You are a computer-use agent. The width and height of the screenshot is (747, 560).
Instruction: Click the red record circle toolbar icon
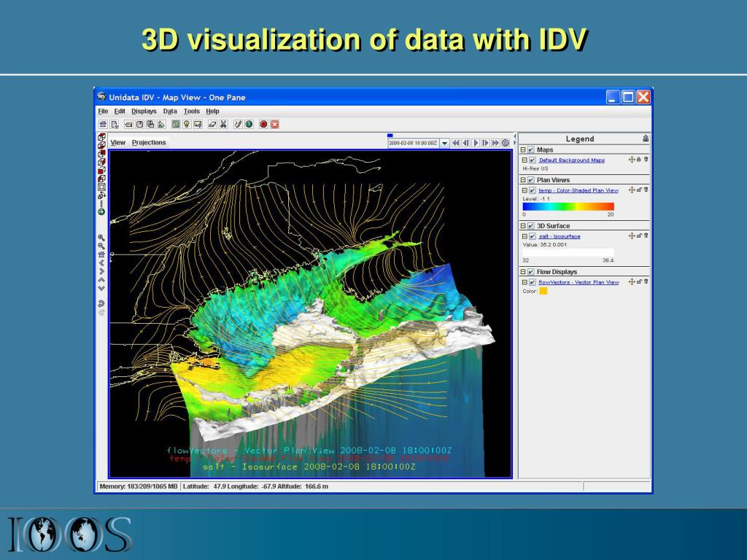coord(263,124)
